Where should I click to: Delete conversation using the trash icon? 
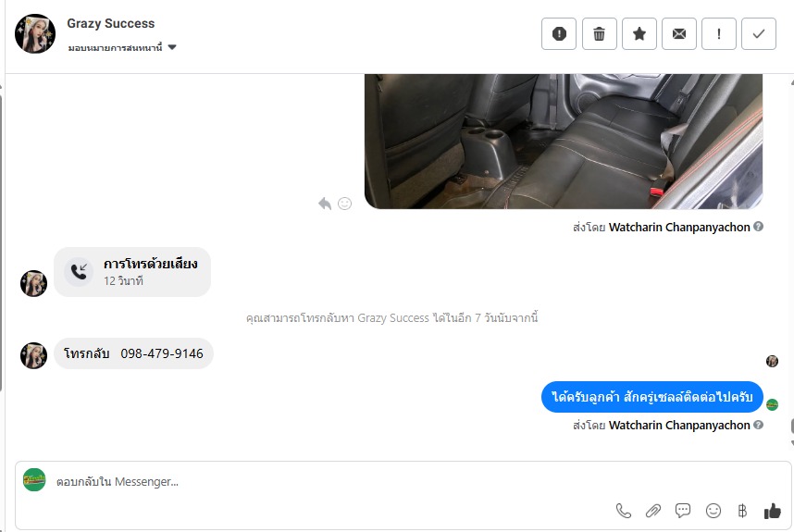(599, 34)
